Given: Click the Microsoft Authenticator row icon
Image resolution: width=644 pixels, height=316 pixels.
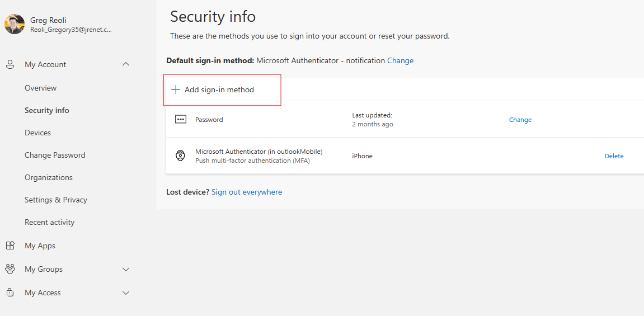Looking at the screenshot, I should pos(180,156).
